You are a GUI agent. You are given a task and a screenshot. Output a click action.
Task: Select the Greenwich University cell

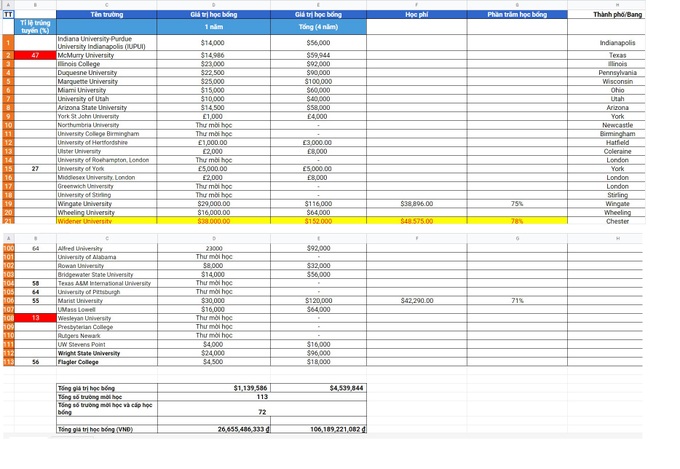coord(107,186)
